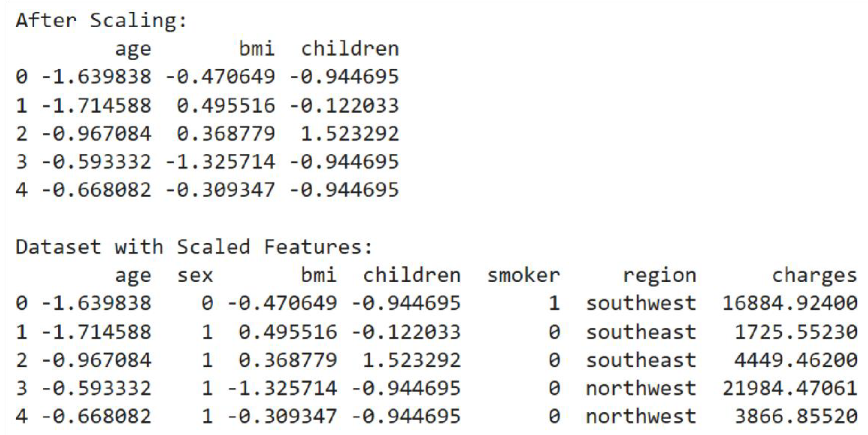The image size is (868, 435).
Task: Click "southeast" in row 1's region cell
Action: click(x=641, y=332)
